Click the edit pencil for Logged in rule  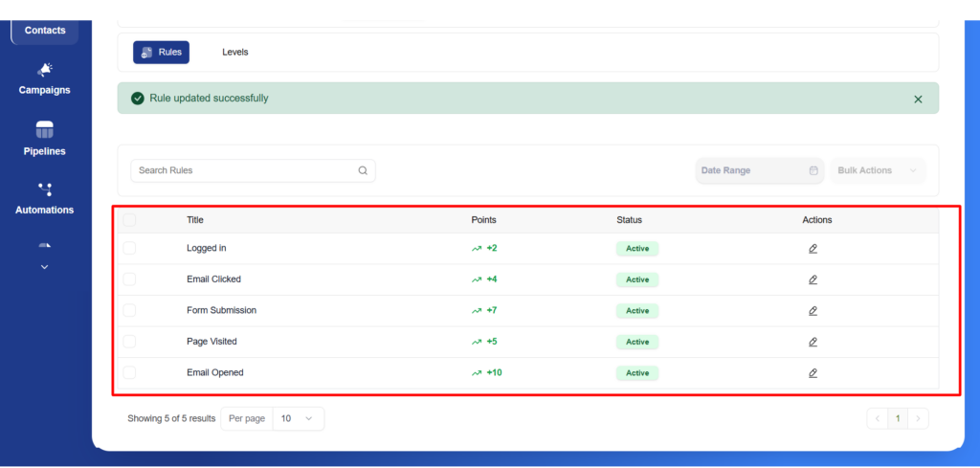click(x=813, y=249)
